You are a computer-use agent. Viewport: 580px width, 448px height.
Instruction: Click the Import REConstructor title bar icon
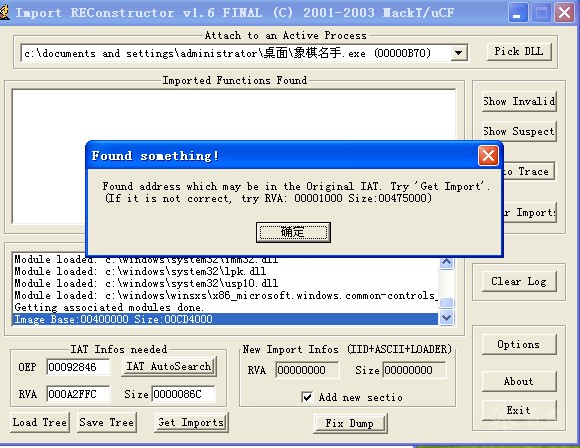click(x=4, y=12)
